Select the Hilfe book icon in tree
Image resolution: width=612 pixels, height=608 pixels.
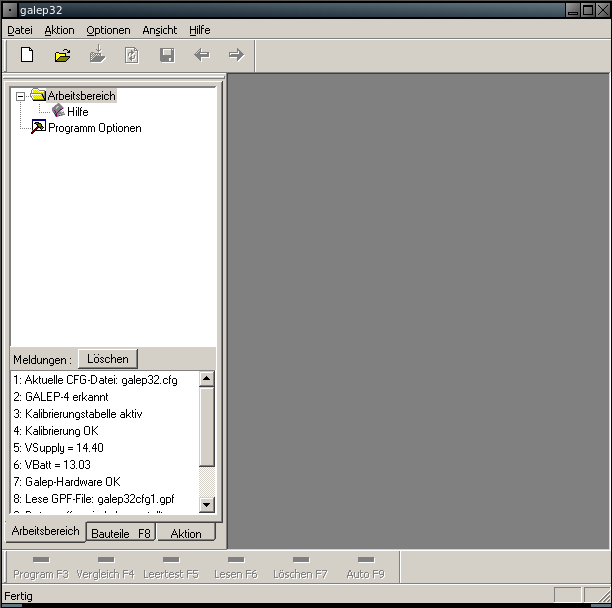pos(59,112)
